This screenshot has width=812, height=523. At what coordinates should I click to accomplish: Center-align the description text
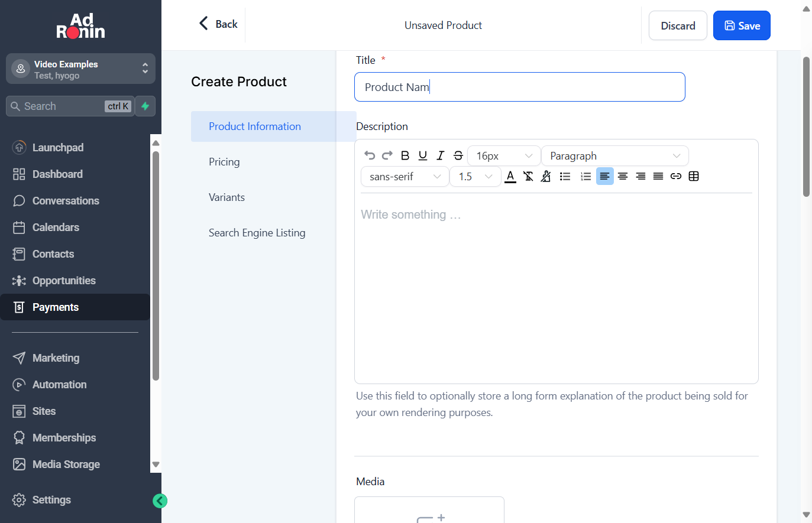(623, 176)
